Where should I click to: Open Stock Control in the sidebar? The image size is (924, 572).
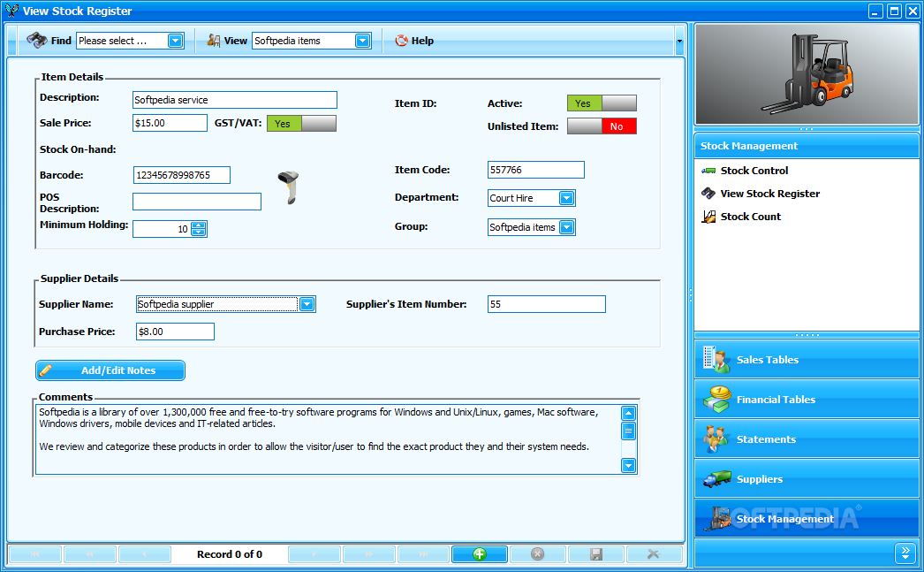(754, 171)
